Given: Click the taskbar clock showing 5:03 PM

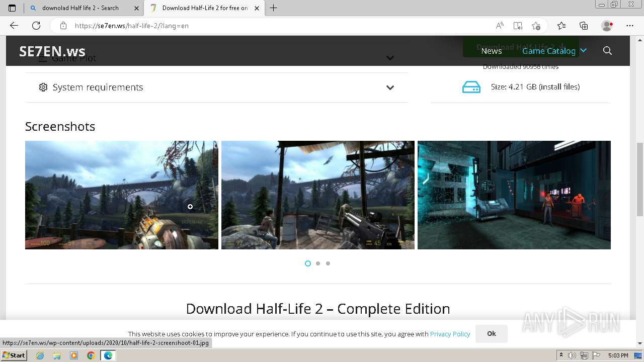Looking at the screenshot, I should pos(618,355).
